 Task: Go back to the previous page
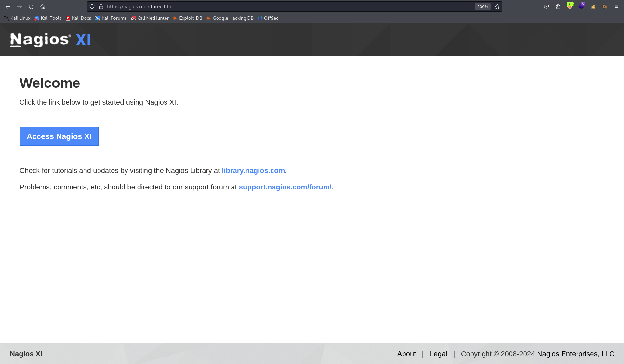pos(8,6)
